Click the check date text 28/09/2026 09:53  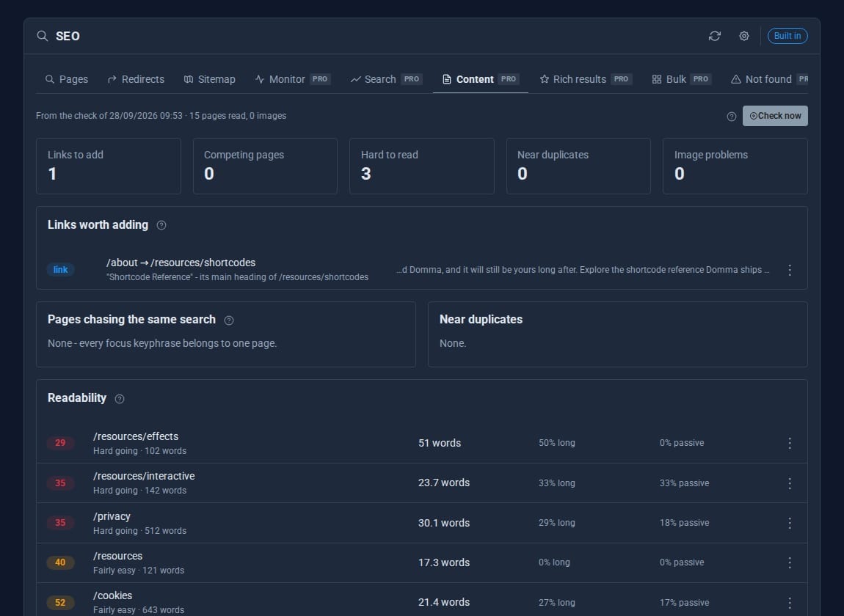tap(146, 116)
